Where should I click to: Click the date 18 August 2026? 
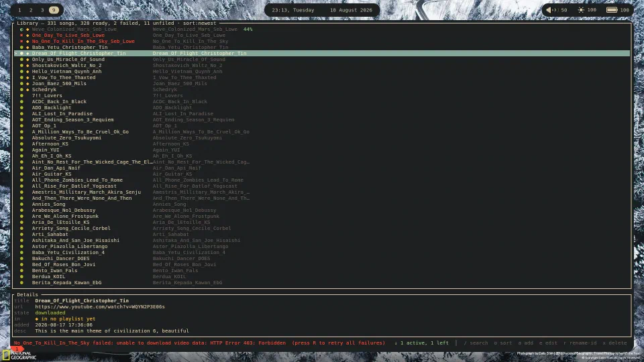351,10
